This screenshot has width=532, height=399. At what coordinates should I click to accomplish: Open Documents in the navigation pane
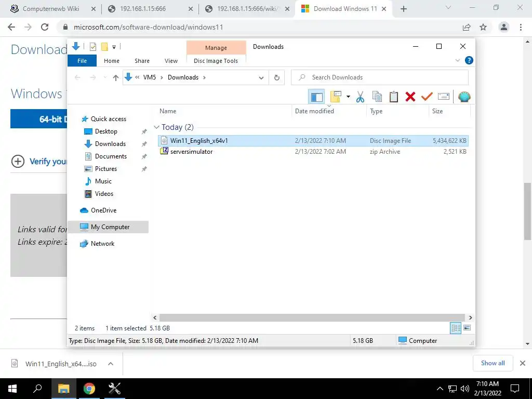pyautogui.click(x=111, y=156)
